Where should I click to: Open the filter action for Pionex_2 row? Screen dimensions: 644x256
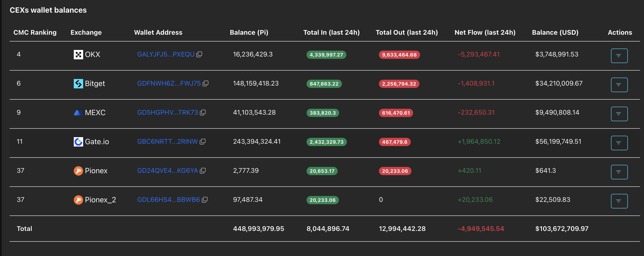pyautogui.click(x=619, y=201)
